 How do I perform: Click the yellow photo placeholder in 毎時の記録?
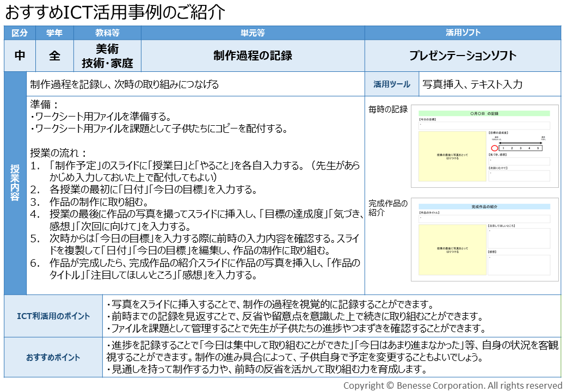click(452, 155)
